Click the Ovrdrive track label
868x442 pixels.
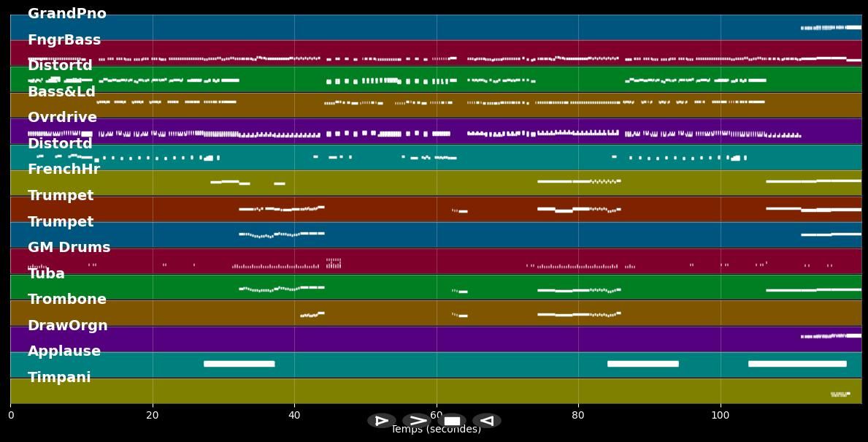coord(61,117)
